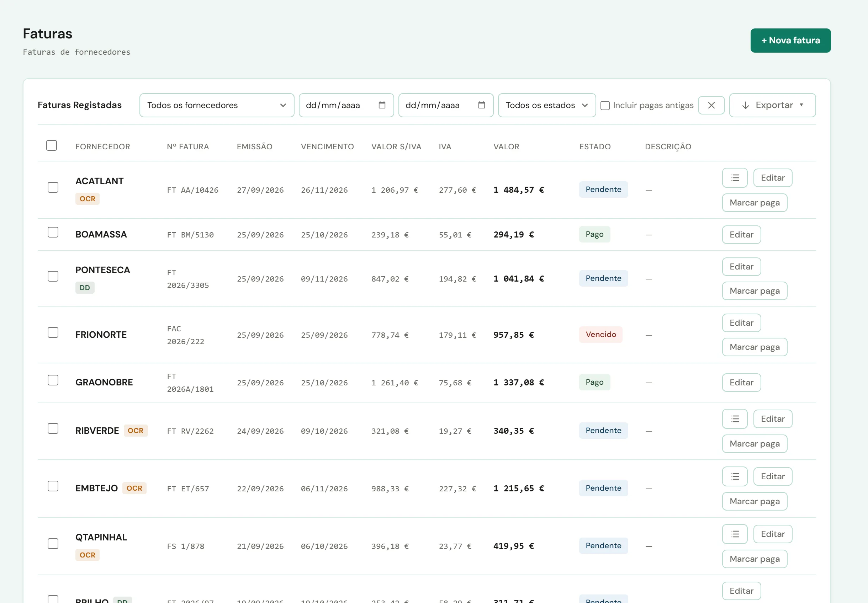868x603 pixels.
Task: Click the Nº FATURA column header
Action: (188, 146)
